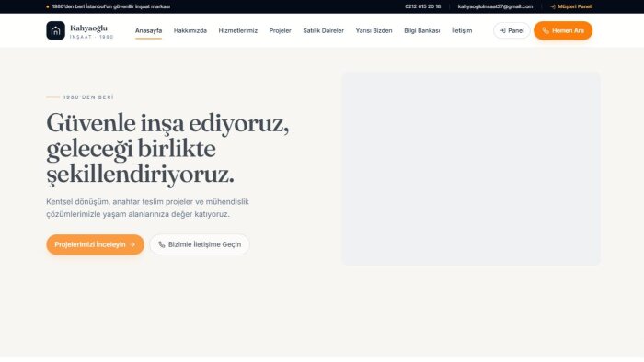Click Projelerimizi İnceleyin button
Screen dimensions: 644x362
95,244
